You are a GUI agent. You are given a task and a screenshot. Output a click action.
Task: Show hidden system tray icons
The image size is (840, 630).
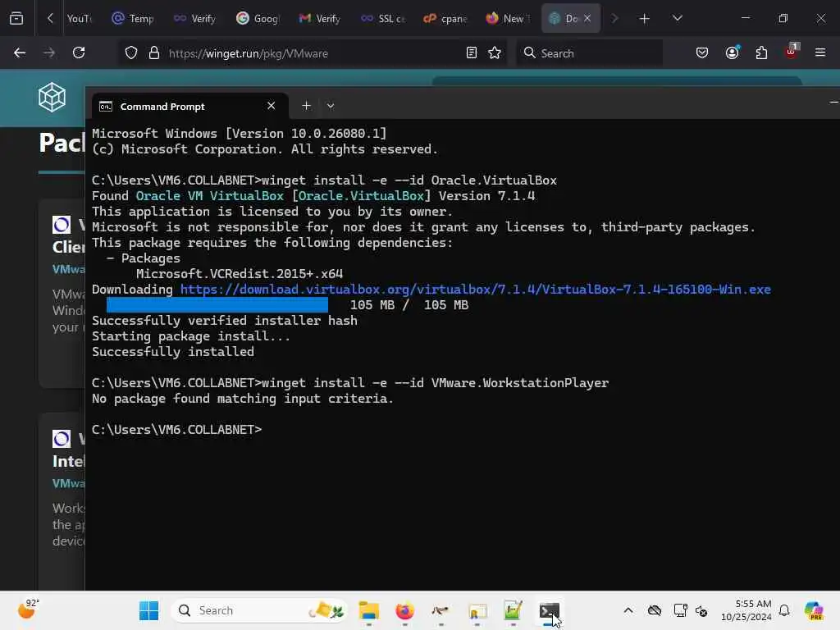click(x=628, y=610)
